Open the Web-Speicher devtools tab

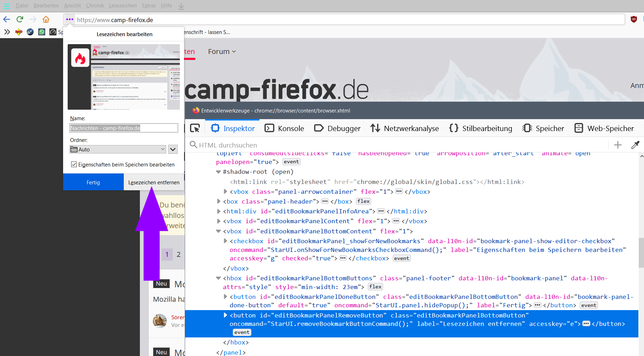pyautogui.click(x=604, y=128)
